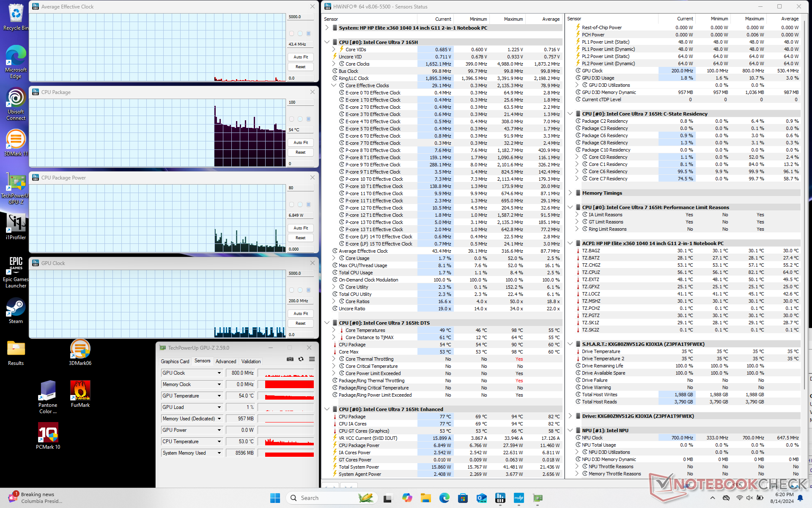The image size is (812, 508).
Task: Click Auto Fit in GPU Clock graph
Action: [x=301, y=314]
